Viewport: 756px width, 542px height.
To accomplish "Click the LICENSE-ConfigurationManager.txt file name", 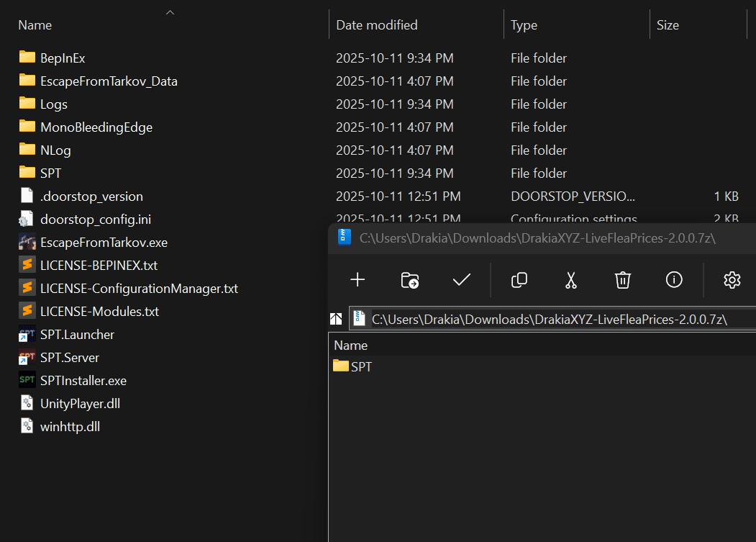I will pos(139,289).
